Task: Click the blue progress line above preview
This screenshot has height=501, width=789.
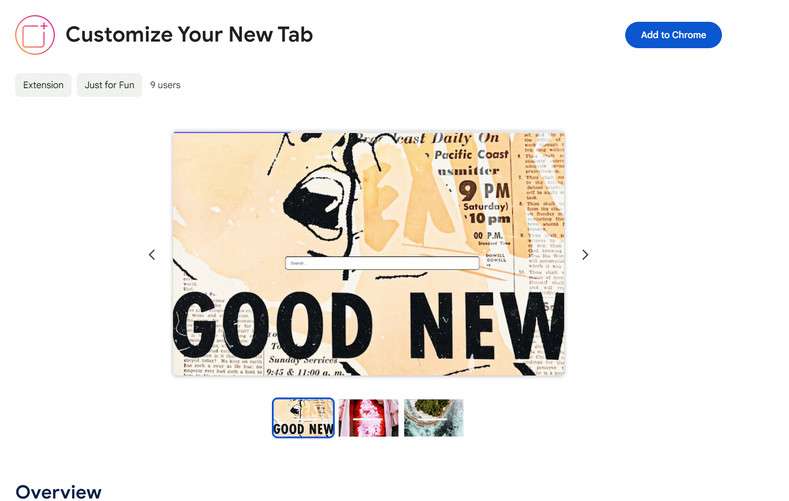Action: [230, 133]
